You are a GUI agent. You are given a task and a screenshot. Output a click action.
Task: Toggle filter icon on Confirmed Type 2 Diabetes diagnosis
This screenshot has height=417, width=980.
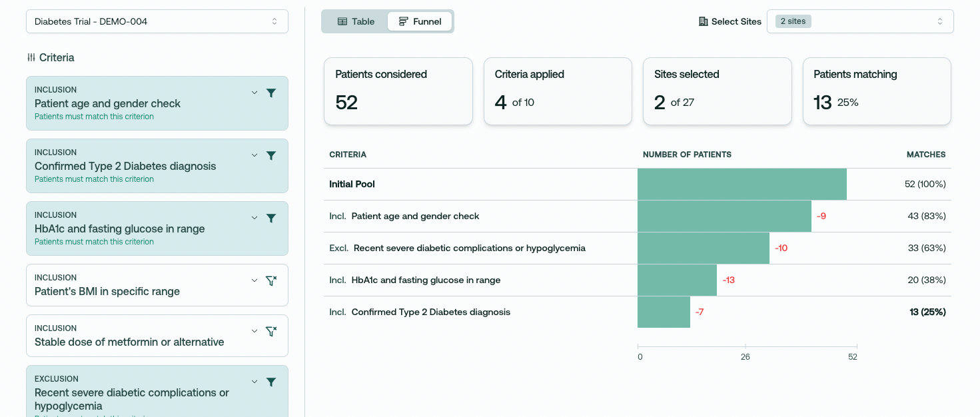click(x=271, y=156)
